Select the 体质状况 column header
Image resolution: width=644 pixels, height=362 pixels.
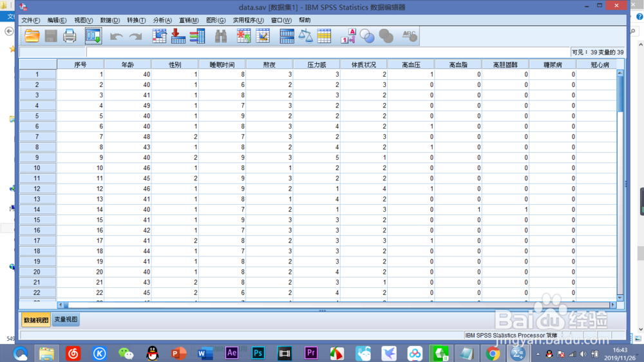pyautogui.click(x=364, y=64)
